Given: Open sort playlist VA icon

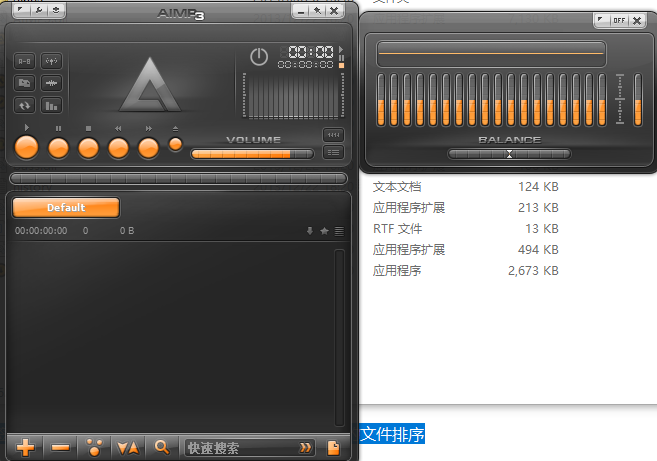Looking at the screenshot, I should coord(128,448).
